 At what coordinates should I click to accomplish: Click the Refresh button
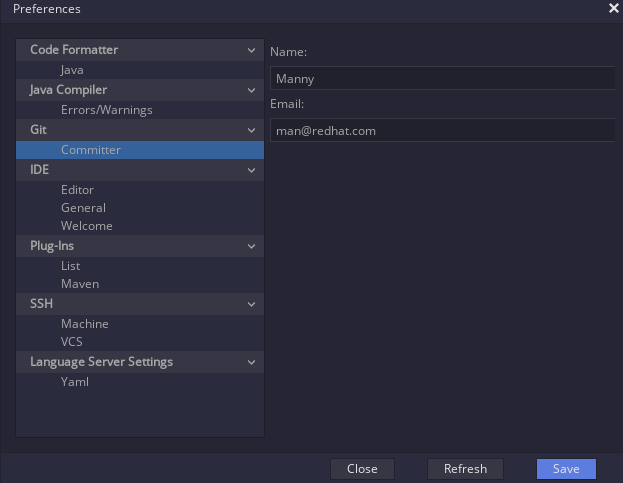[465, 469]
